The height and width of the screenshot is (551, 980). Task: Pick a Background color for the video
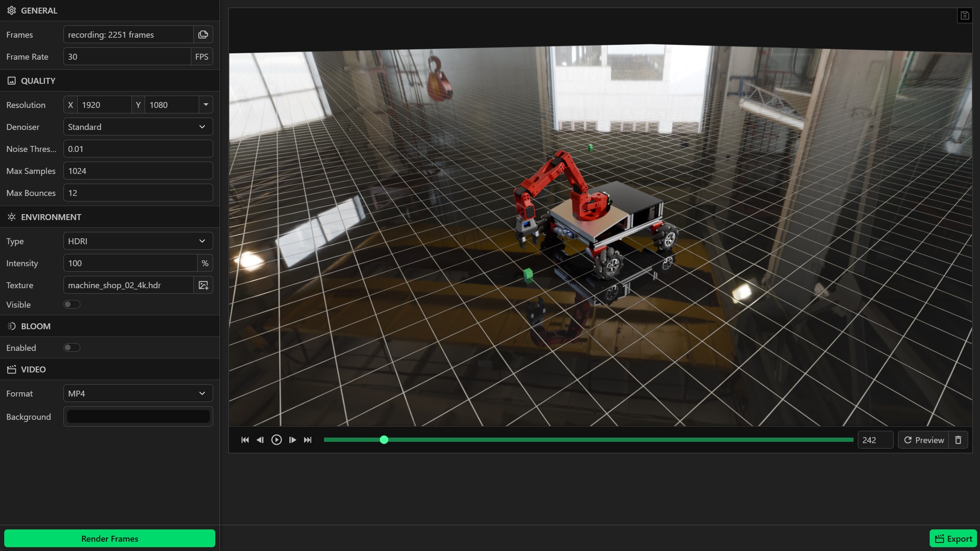click(x=137, y=416)
